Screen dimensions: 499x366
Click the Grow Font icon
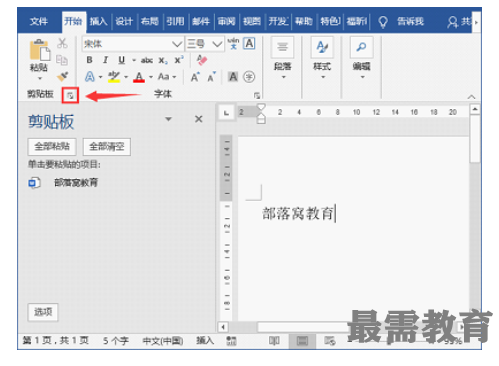point(195,77)
